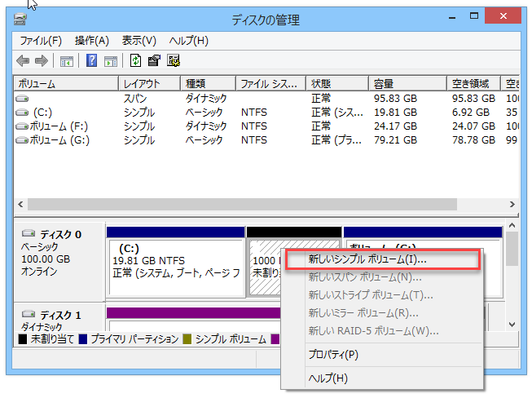
Task: Click the Forward arrow toolbar icon
Action: point(42,61)
